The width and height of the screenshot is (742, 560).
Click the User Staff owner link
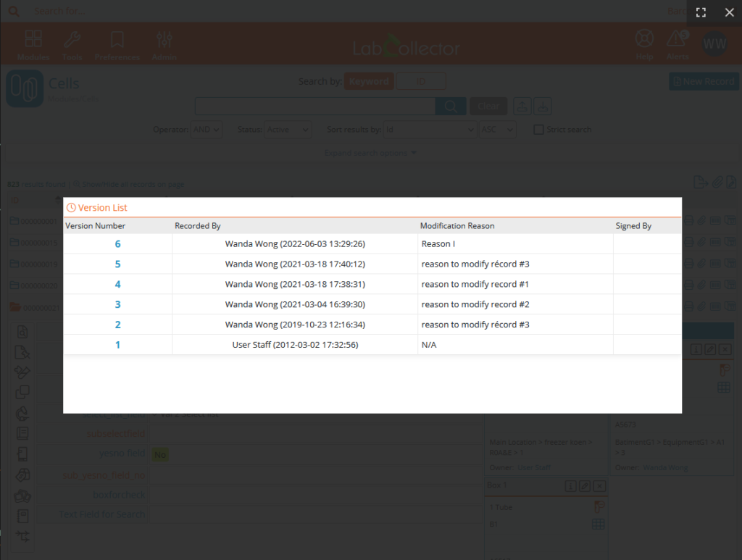click(x=534, y=467)
